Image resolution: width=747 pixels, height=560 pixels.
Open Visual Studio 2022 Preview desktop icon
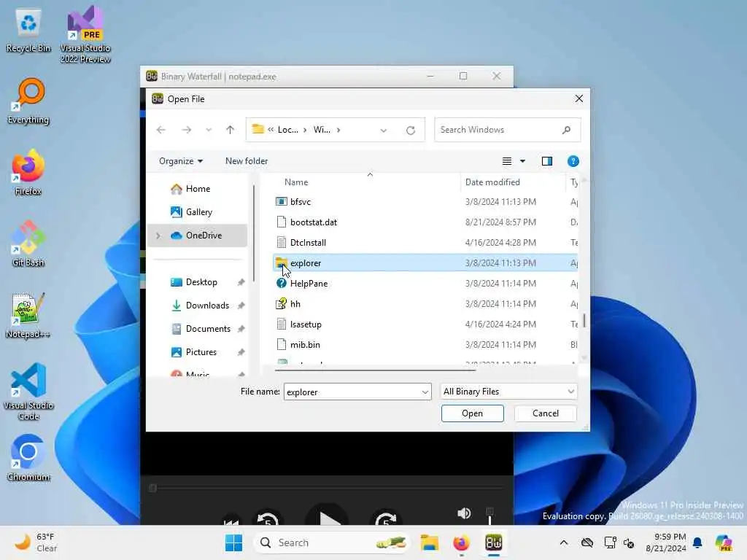click(85, 34)
